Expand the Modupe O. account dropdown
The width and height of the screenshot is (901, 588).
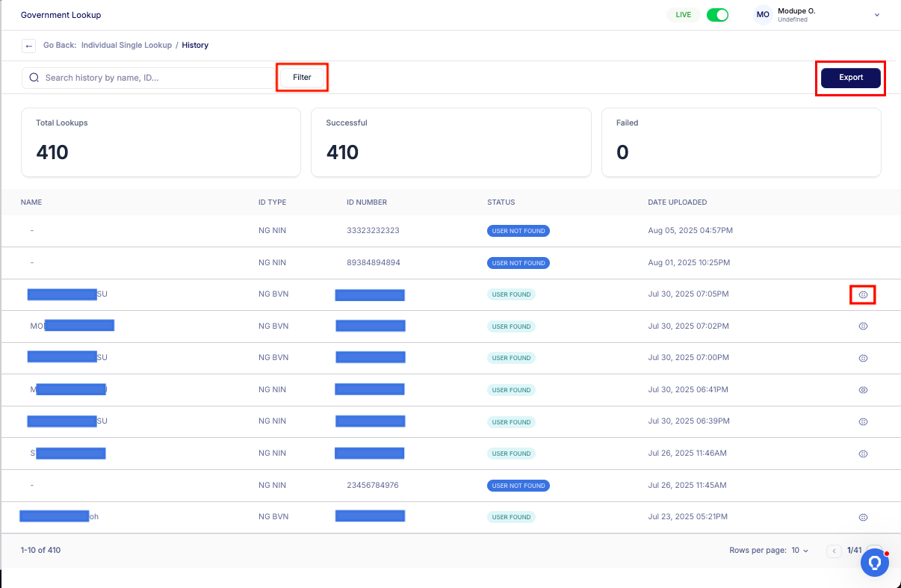(876, 15)
